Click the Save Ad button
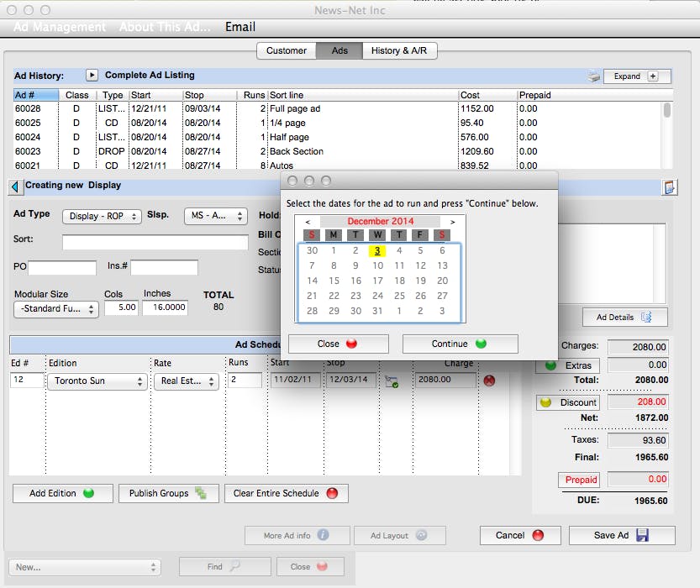The height and width of the screenshot is (588, 700). point(621,535)
